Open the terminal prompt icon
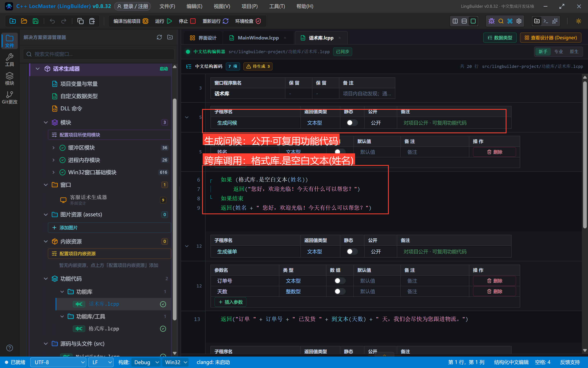 pyautogui.click(x=546, y=21)
